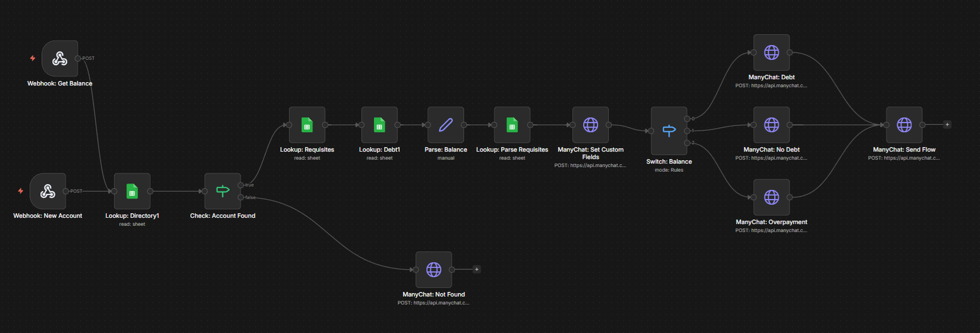Image resolution: width=980 pixels, height=333 pixels.
Task: Click output 1 of Switch: Balance
Action: pyautogui.click(x=688, y=131)
